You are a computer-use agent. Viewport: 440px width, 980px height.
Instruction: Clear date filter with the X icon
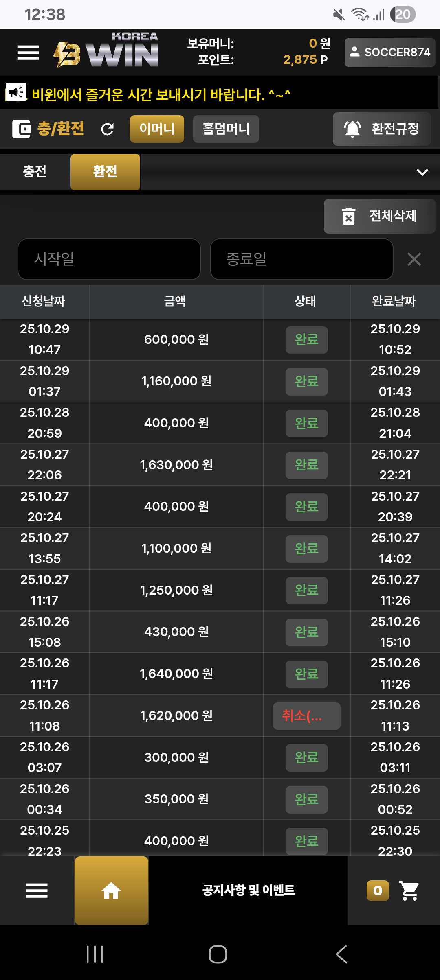(414, 259)
